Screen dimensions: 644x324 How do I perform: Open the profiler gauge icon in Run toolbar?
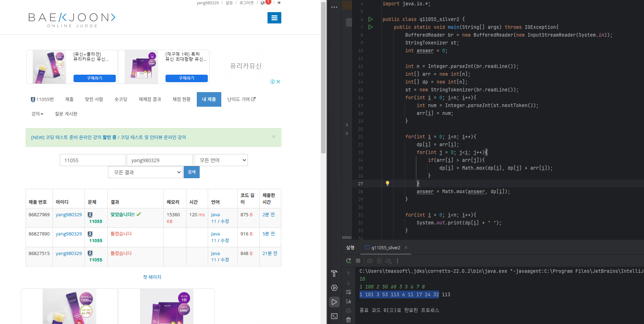(388, 261)
